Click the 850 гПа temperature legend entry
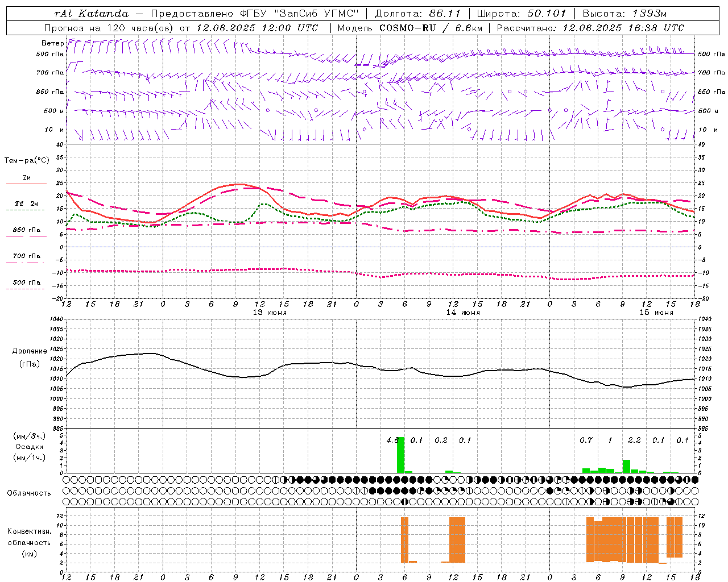The height and width of the screenshot is (582, 728). pos(26,231)
